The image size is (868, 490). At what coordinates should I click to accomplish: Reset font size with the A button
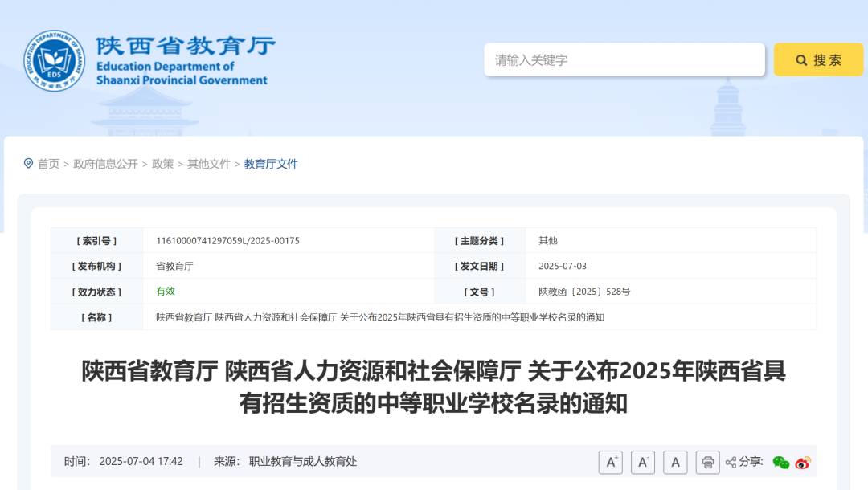coord(674,462)
